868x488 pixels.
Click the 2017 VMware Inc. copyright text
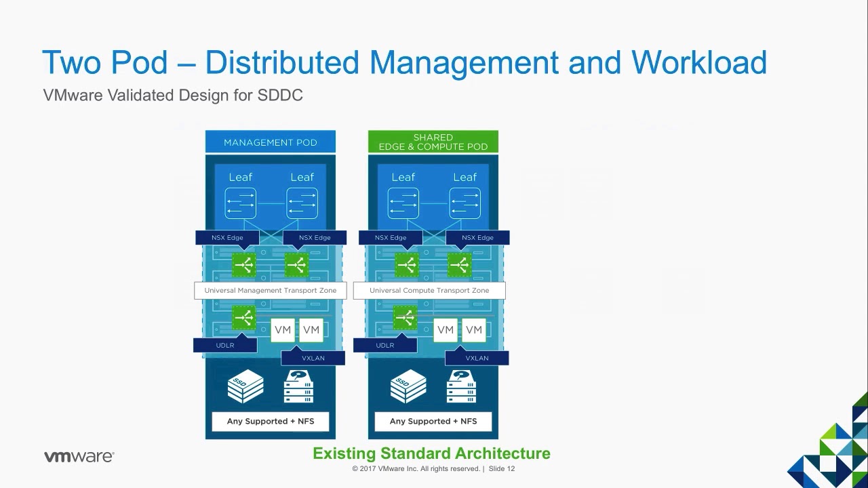416,469
